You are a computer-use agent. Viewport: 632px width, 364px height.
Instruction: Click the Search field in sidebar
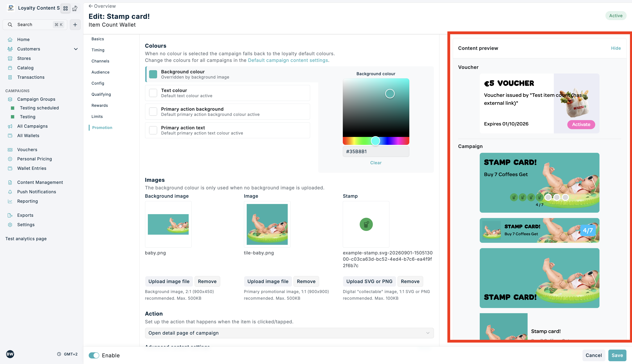click(x=35, y=25)
